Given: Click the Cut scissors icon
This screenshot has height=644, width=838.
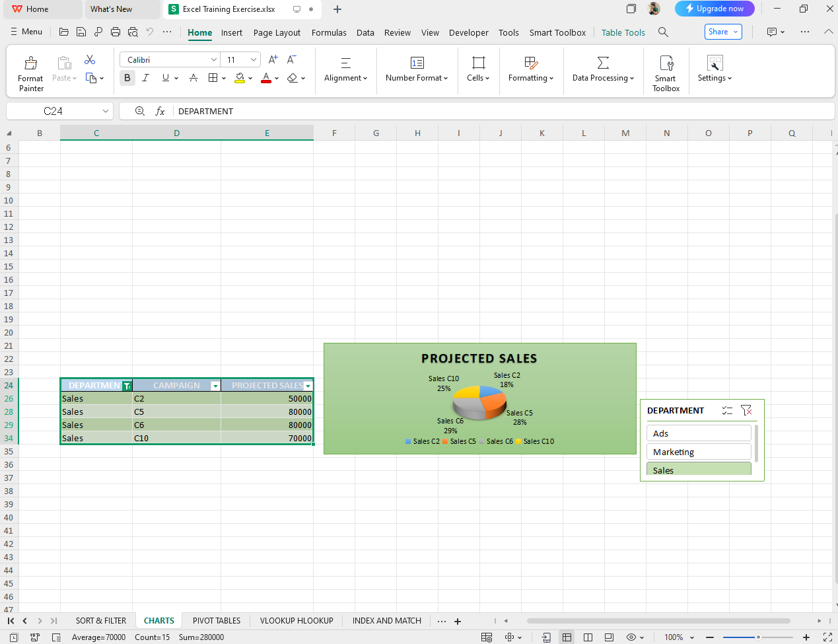Looking at the screenshot, I should coord(90,60).
